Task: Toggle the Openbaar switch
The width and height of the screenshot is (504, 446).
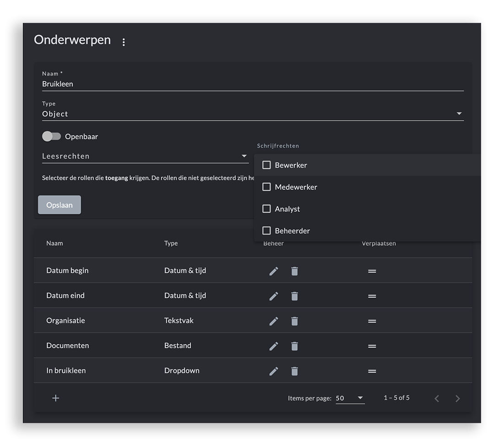Action: (51, 137)
